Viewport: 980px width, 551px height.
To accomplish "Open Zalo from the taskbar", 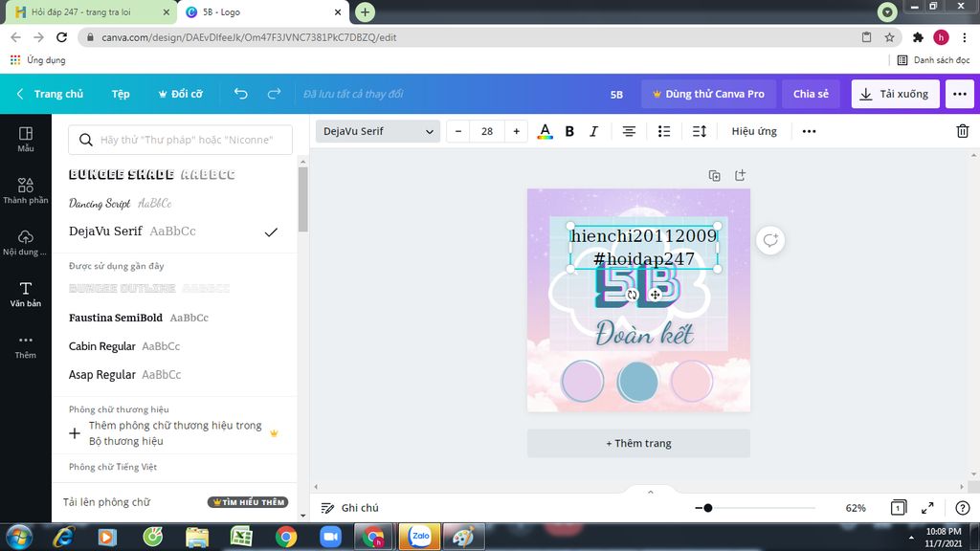I will point(420,537).
